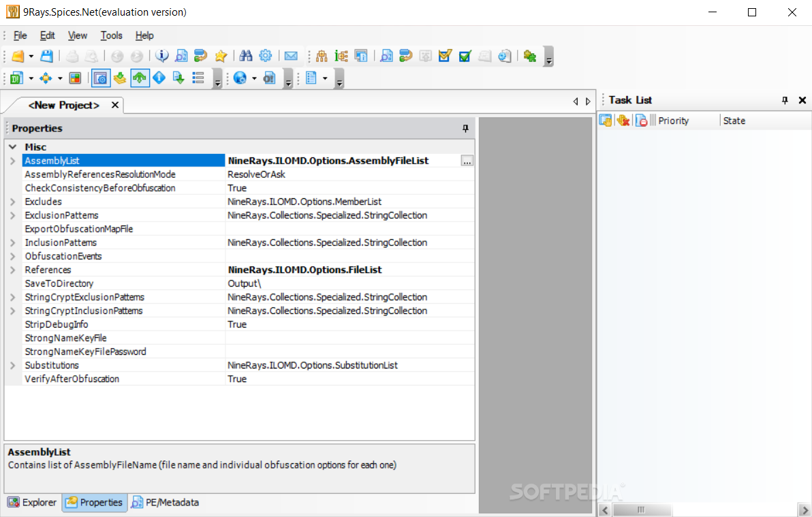Click the blue four-arrows move icon

(46, 78)
